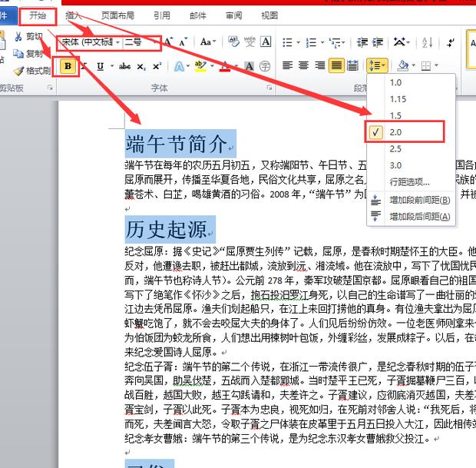Click the strikethrough (abc) icon
The width and height of the screenshot is (476, 468).
pos(121,67)
